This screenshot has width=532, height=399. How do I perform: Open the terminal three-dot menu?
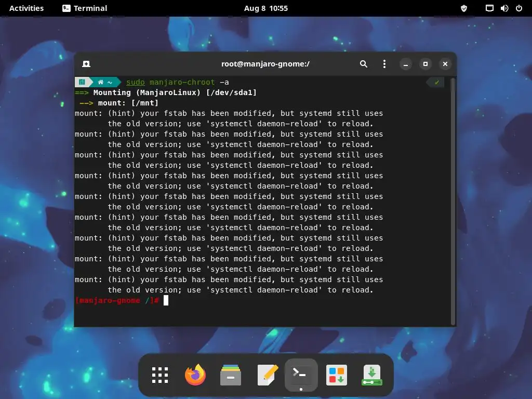(384, 64)
